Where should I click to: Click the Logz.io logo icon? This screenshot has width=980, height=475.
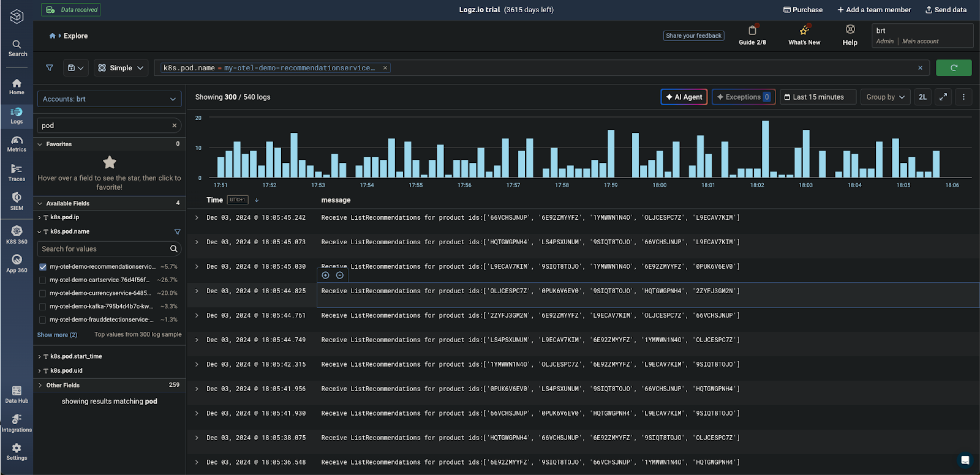point(17,17)
